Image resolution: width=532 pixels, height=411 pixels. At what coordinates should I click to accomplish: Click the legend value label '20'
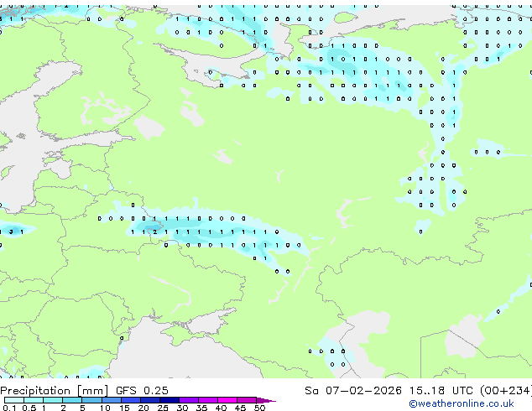pos(143,408)
